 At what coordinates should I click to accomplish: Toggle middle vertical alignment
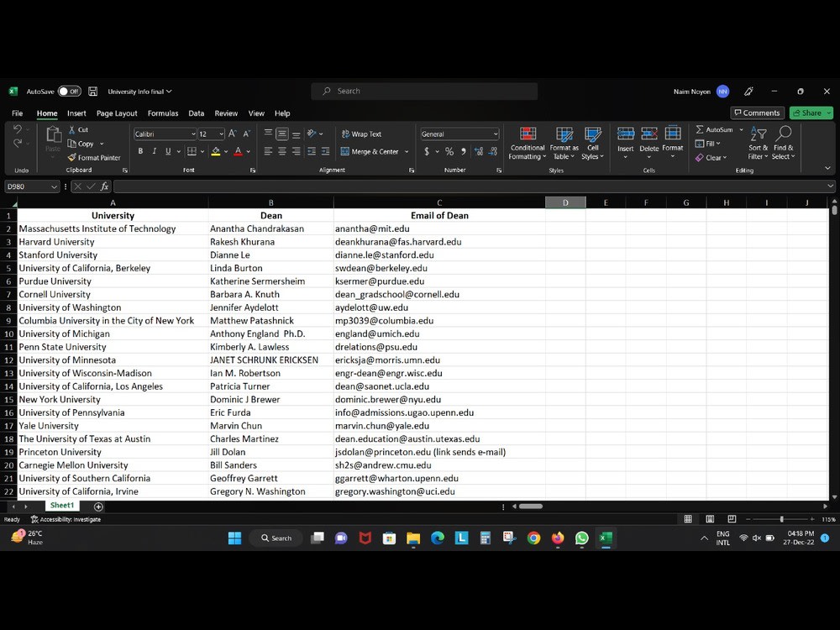point(282,134)
